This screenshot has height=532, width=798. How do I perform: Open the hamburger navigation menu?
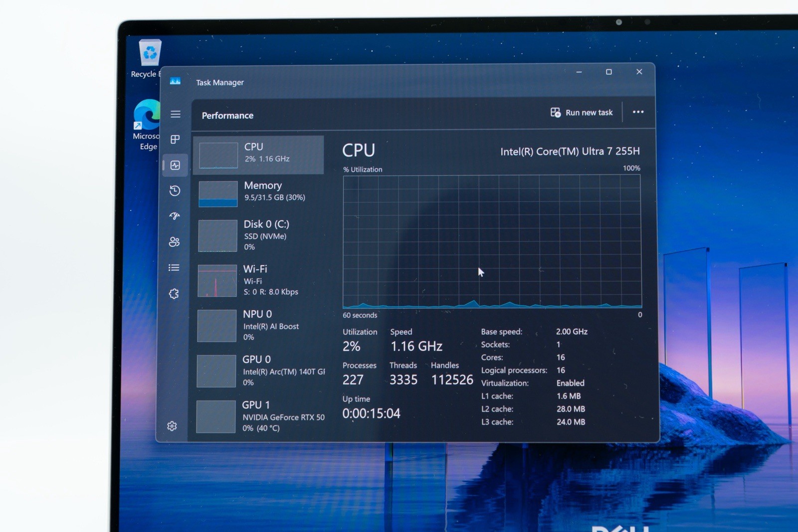click(176, 114)
